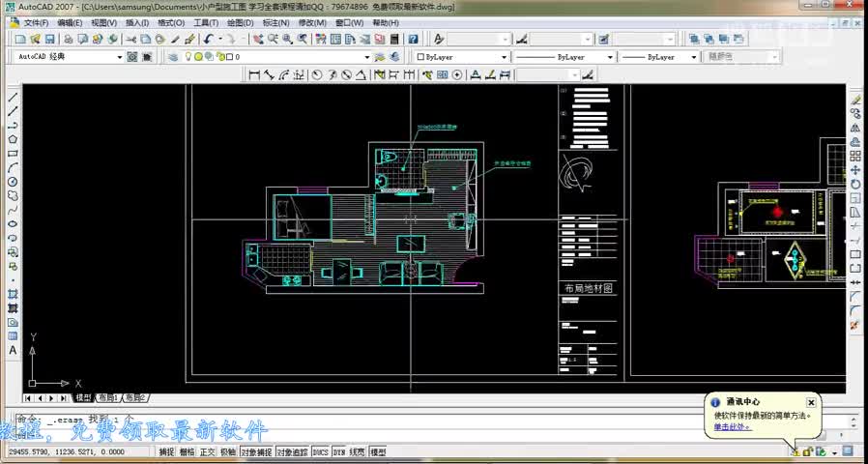The height and width of the screenshot is (464, 868).
Task: Click the Undo arrow icon
Action: pos(208,40)
